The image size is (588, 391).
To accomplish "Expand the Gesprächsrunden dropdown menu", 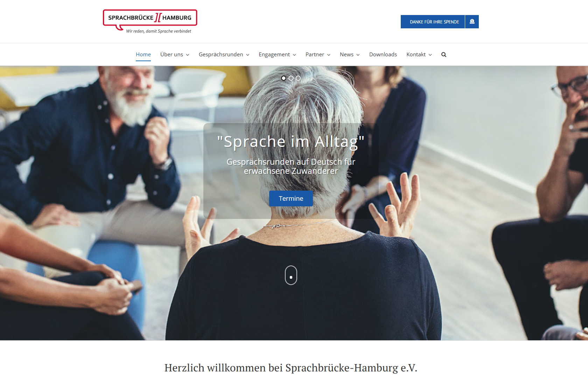I will click(x=224, y=55).
